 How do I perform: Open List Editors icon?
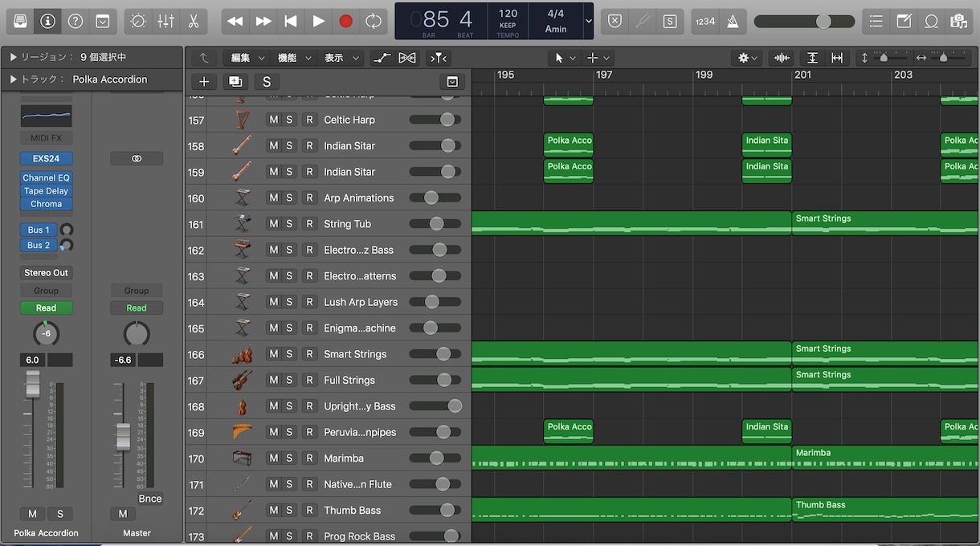tap(876, 22)
